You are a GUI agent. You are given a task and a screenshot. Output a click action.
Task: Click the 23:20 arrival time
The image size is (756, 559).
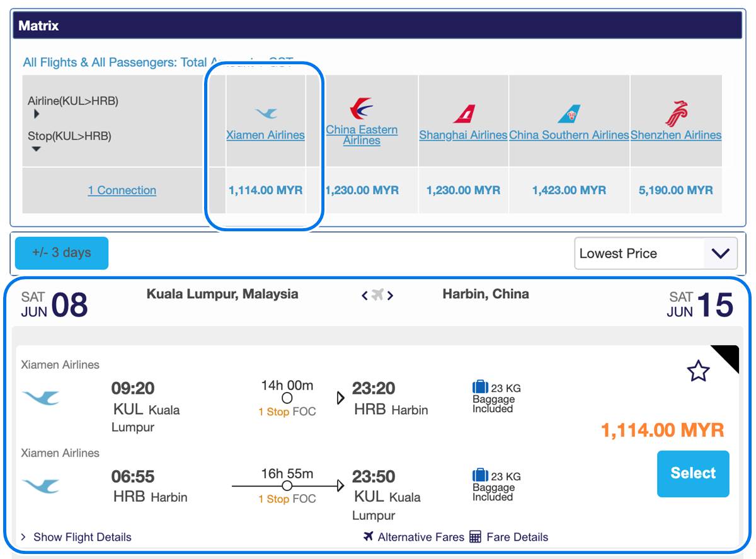coord(374,388)
